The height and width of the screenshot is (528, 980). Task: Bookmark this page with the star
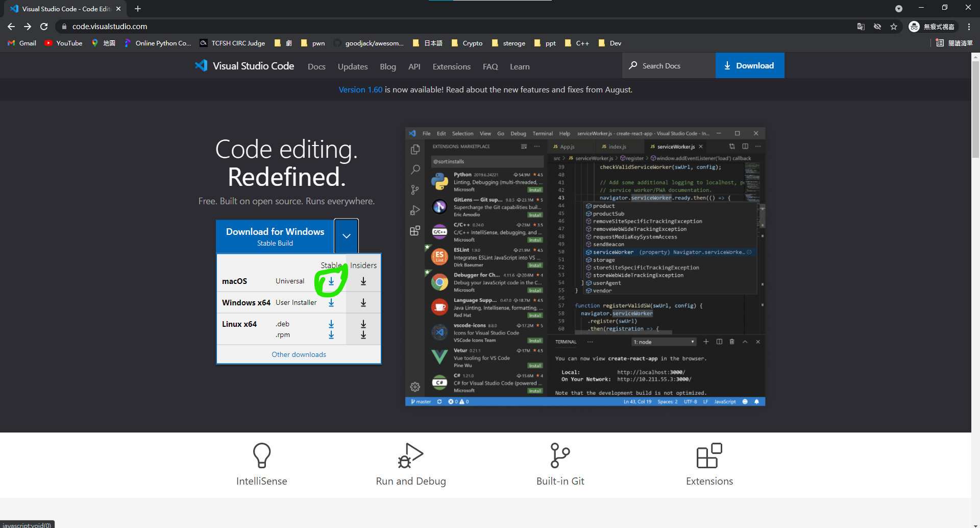pos(894,27)
